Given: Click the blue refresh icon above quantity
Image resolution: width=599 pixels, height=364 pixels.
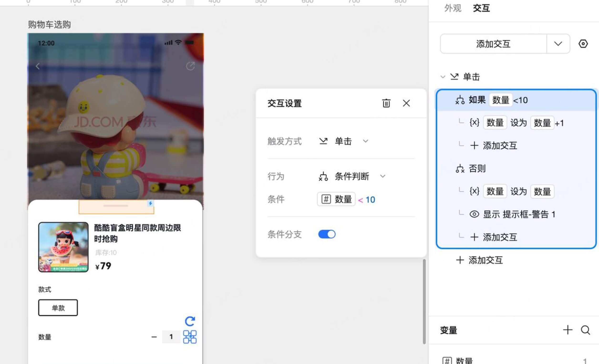Looking at the screenshot, I should 190,321.
